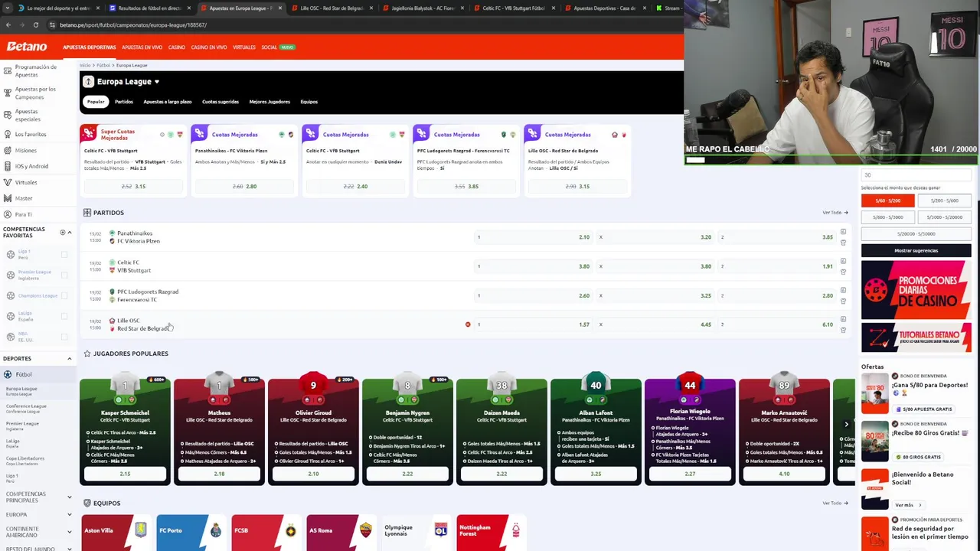Open the Casino menu item
The width and height of the screenshot is (980, 551).
point(177,47)
